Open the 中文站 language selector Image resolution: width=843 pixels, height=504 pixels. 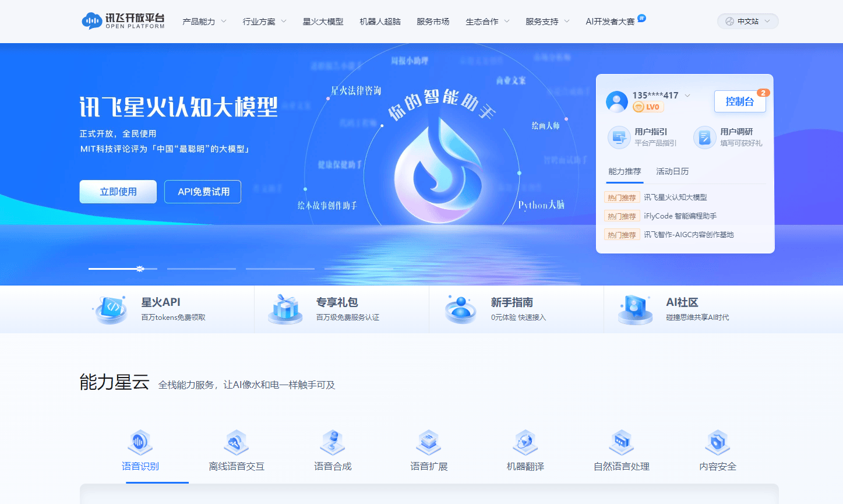click(x=748, y=22)
